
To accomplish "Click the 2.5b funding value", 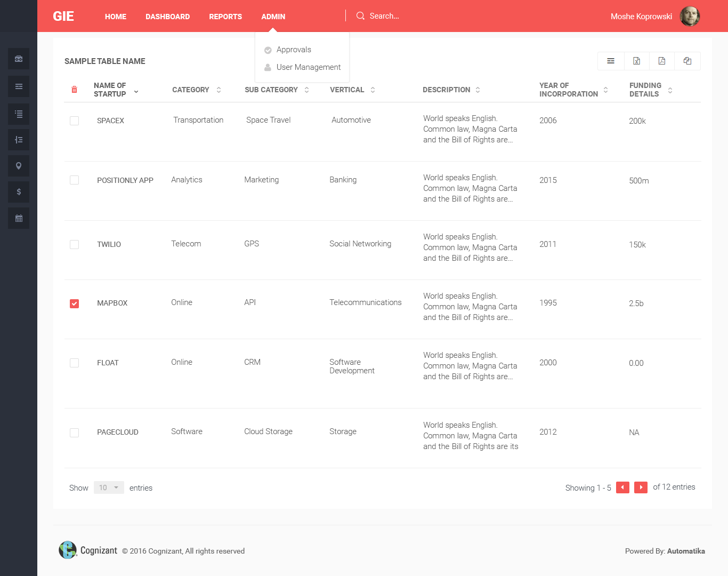I will click(x=636, y=303).
